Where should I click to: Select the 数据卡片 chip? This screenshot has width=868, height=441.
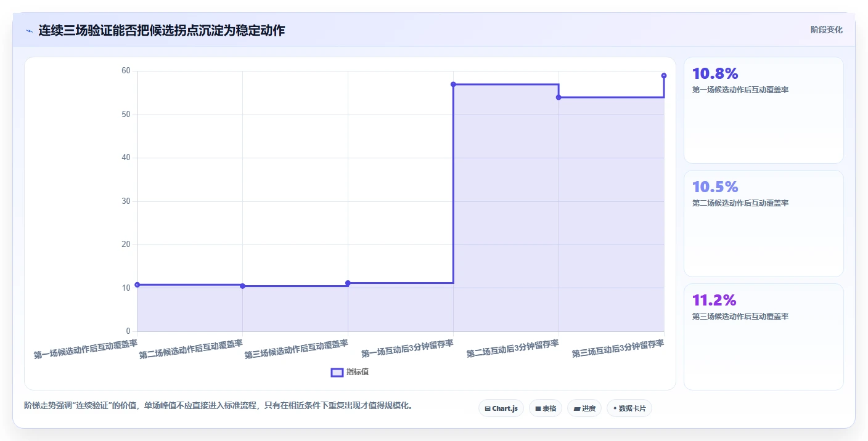629,408
